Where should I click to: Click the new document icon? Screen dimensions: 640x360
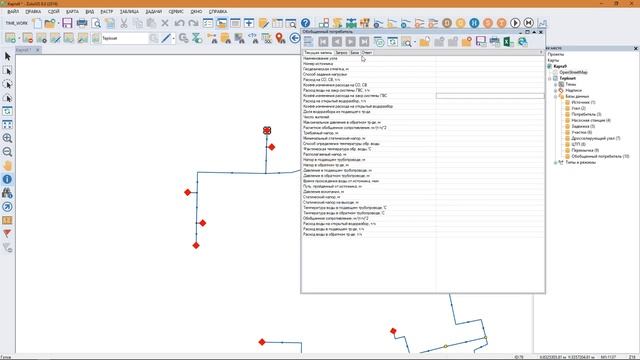coord(37,23)
